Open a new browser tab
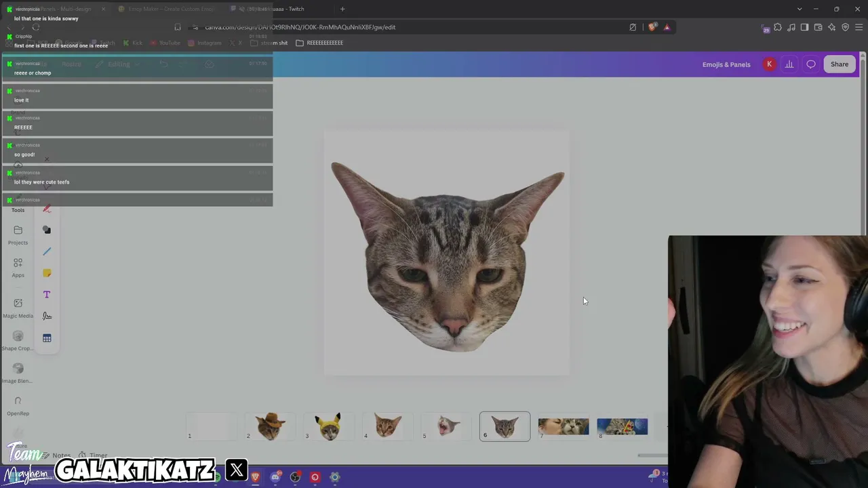Image resolution: width=868 pixels, height=488 pixels. tap(342, 9)
